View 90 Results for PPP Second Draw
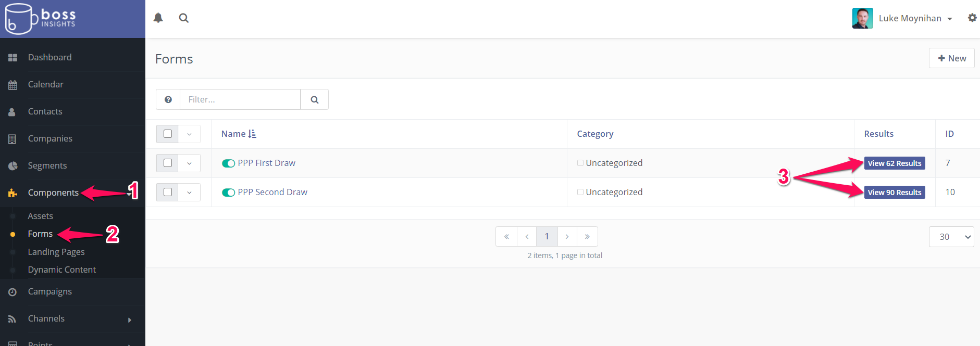The image size is (980, 346). 895,193
